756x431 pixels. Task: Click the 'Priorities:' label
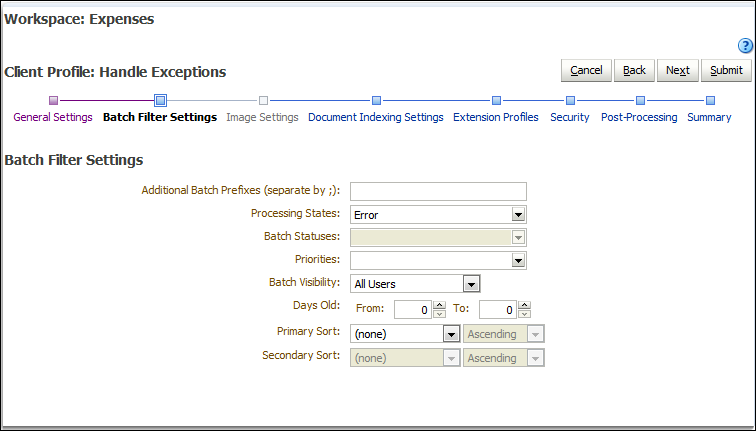point(317,259)
